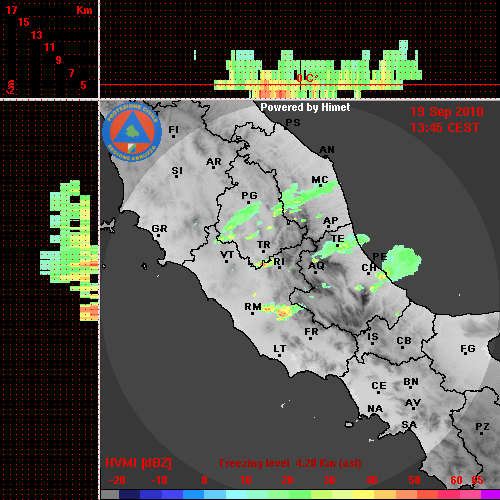The image size is (500, 500).
Task: Select the PE city label
Action: pos(379,256)
